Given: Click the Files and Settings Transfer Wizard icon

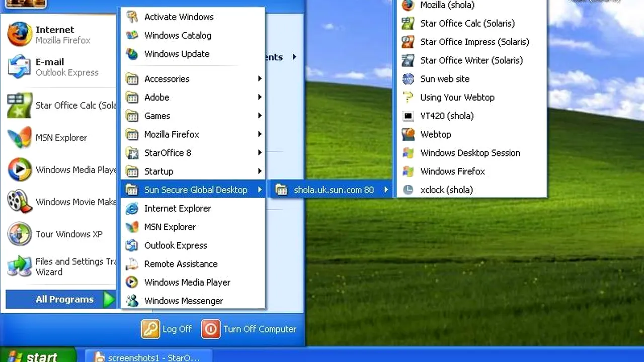Looking at the screenshot, I should click(x=20, y=266).
